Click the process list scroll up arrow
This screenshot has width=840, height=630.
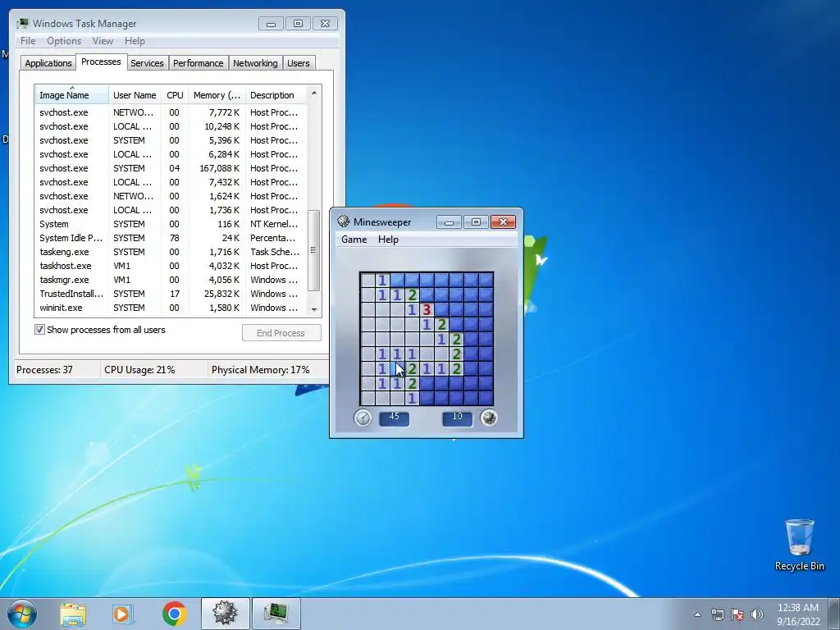[314, 93]
